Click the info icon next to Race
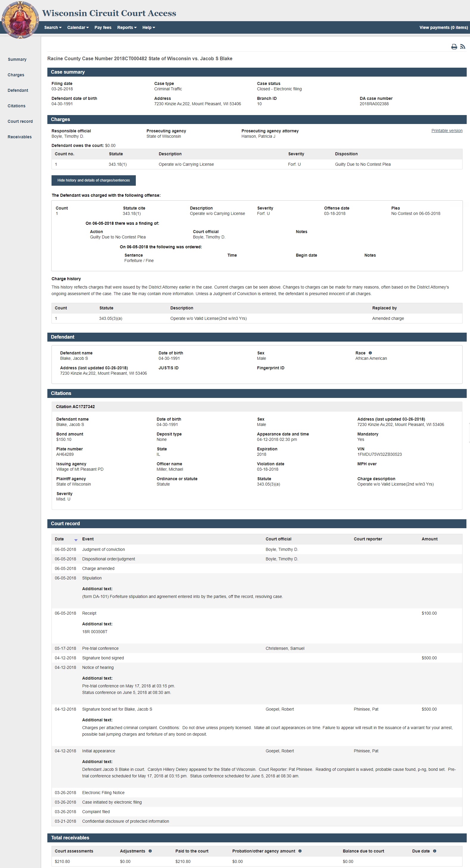The width and height of the screenshot is (470, 868). click(x=370, y=353)
